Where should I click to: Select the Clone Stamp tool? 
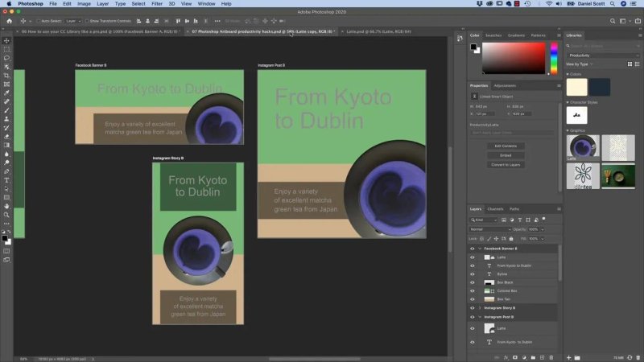[6, 118]
